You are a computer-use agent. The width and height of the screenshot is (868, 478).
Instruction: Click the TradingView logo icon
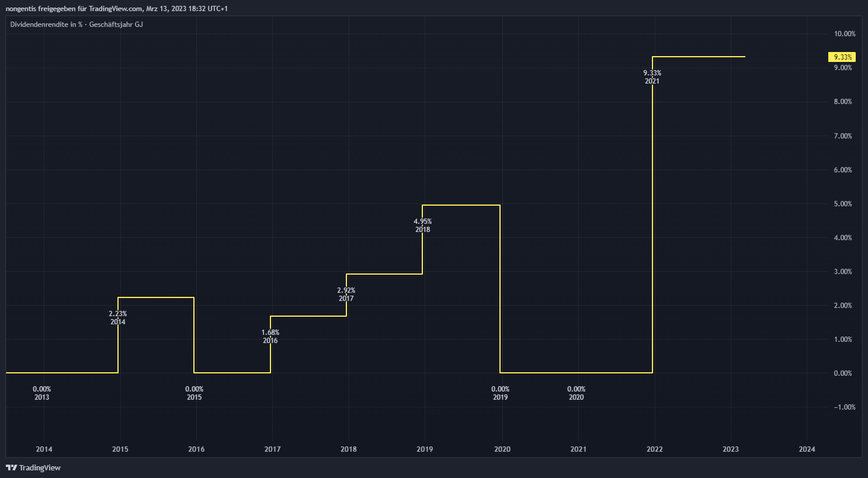coord(11,467)
